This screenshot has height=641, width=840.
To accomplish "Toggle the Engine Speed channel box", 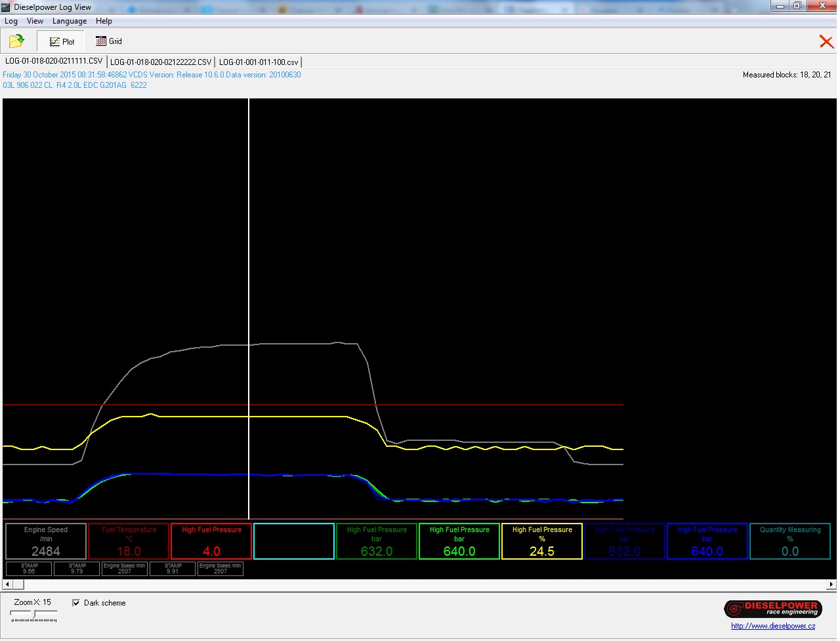I will pyautogui.click(x=46, y=541).
